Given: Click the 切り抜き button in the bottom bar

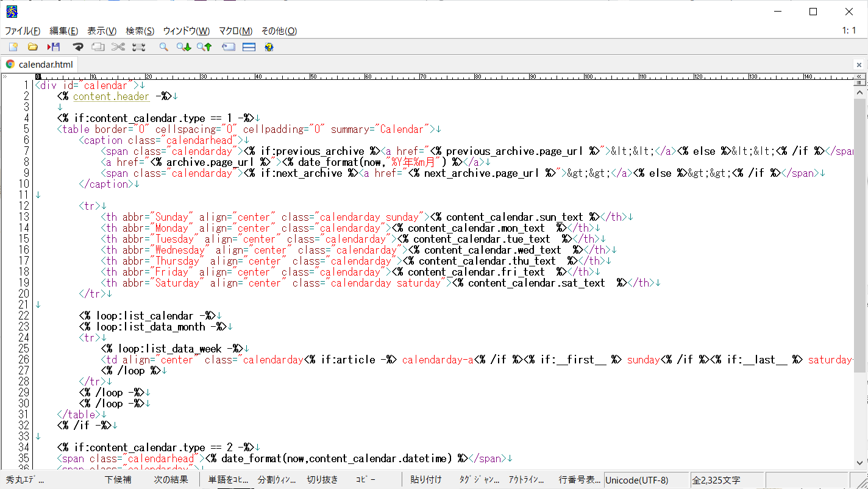Looking at the screenshot, I should [x=322, y=480].
